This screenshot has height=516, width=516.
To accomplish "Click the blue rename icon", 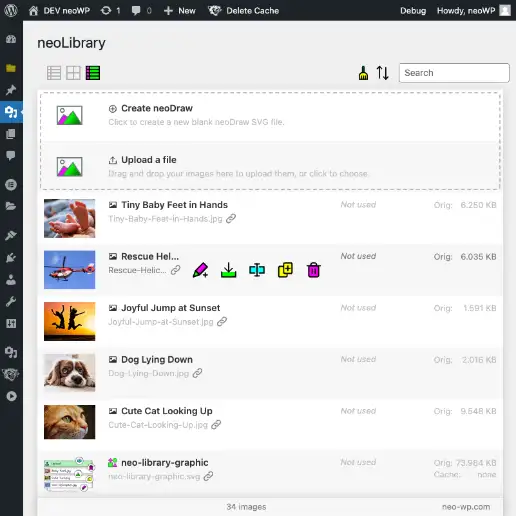I will point(257,270).
